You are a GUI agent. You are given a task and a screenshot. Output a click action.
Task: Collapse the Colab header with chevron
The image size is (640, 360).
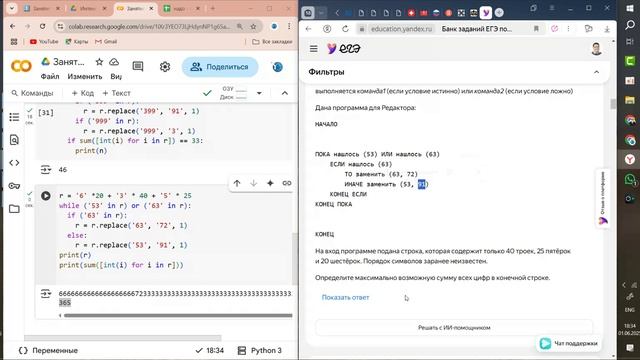[x=284, y=93]
